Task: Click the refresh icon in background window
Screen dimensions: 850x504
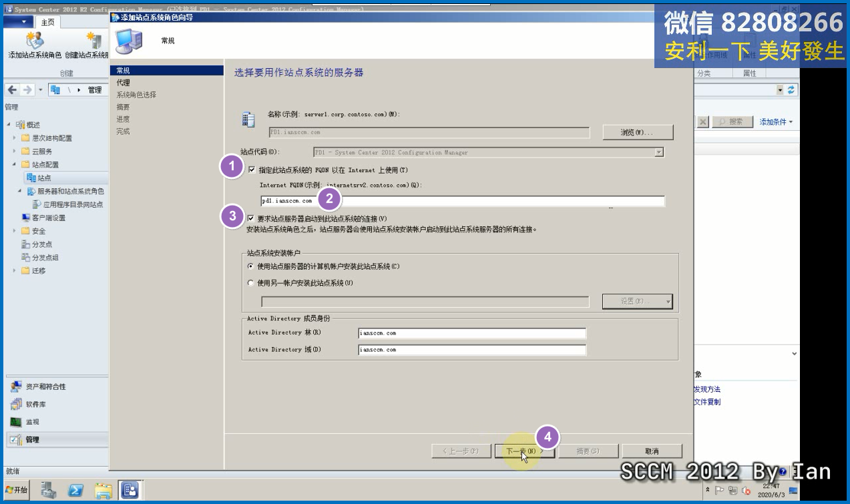Action: pyautogui.click(x=792, y=89)
